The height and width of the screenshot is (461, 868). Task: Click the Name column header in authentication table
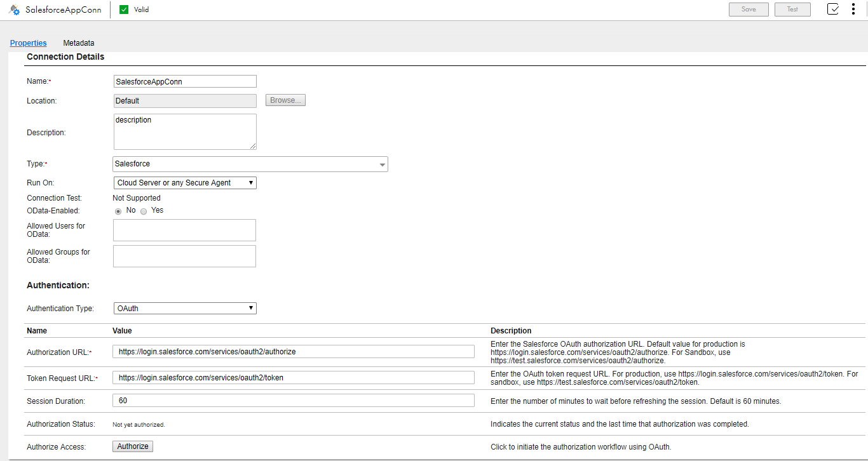(37, 331)
